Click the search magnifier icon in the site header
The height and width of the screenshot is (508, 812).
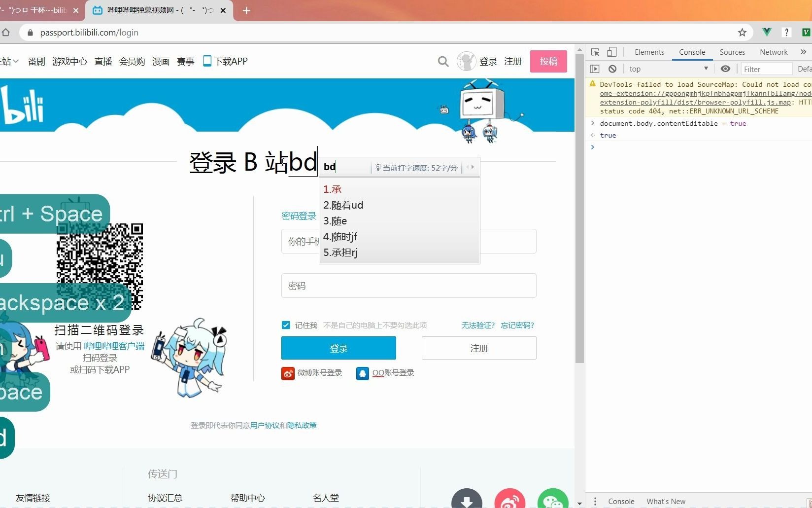(x=443, y=62)
